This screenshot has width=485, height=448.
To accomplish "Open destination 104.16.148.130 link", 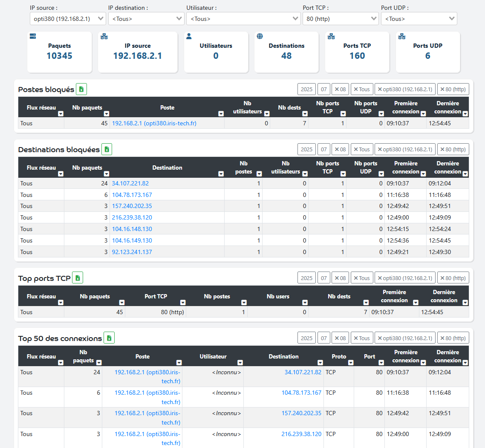I will tap(132, 228).
